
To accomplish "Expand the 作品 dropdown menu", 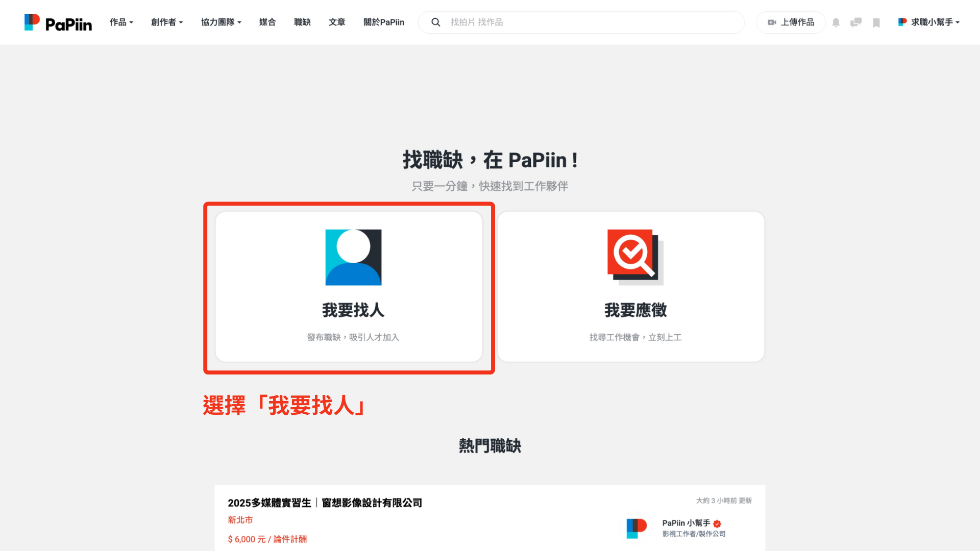I will point(121,22).
